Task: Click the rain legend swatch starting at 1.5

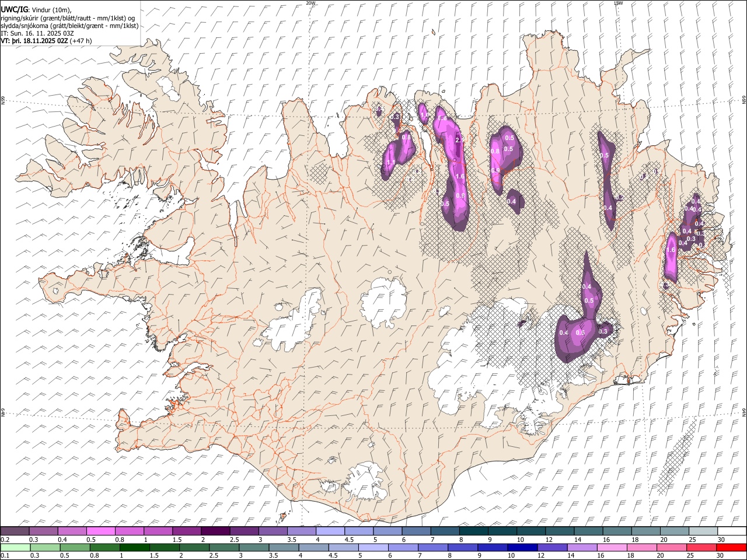Action: coord(165,547)
